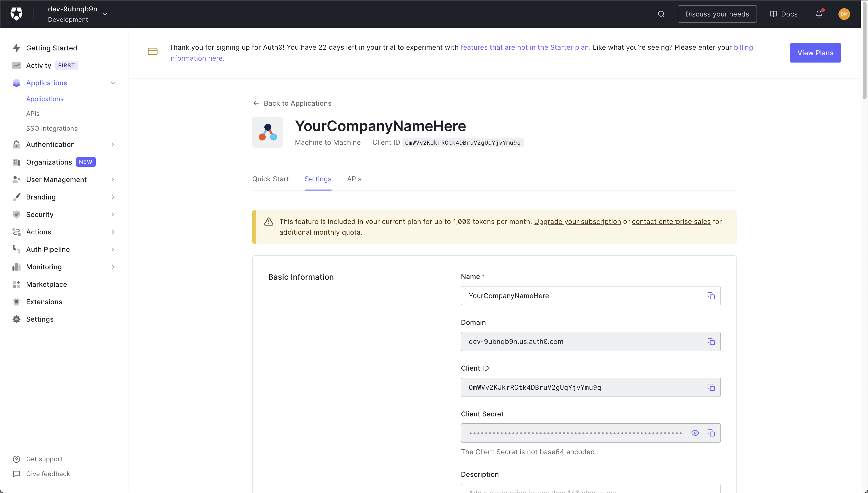868x493 pixels.
Task: Click the View Plans button
Action: click(815, 53)
